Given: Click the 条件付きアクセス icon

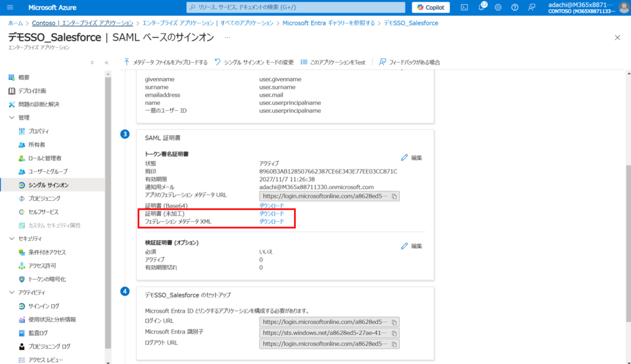Looking at the screenshot, I should coord(22,252).
